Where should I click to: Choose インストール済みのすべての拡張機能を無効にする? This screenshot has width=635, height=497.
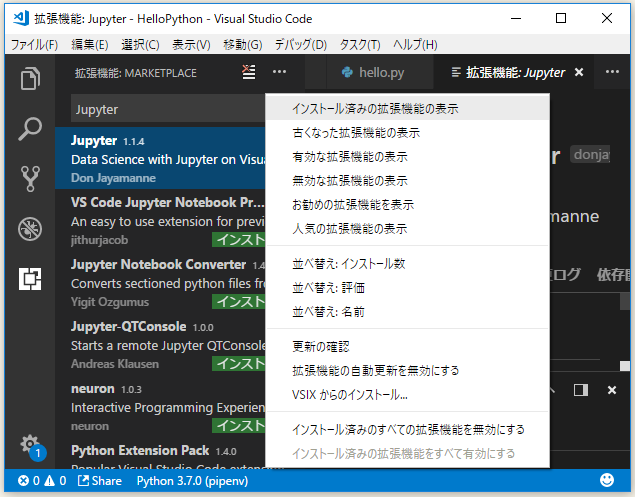(407, 429)
